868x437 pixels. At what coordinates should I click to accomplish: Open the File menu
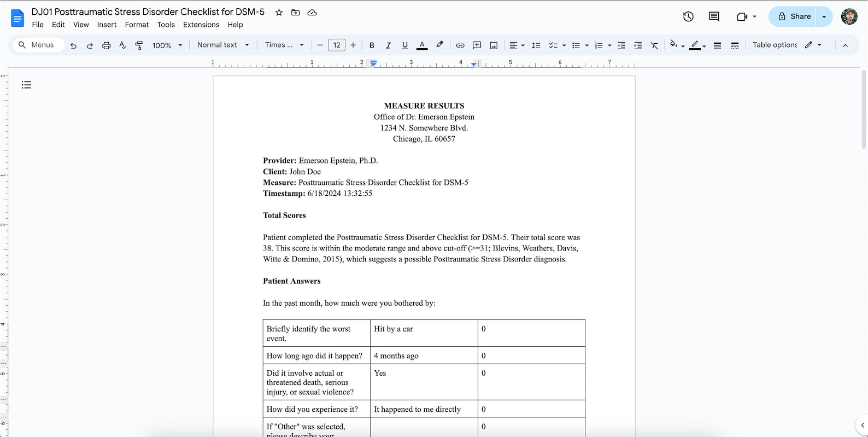pyautogui.click(x=38, y=25)
